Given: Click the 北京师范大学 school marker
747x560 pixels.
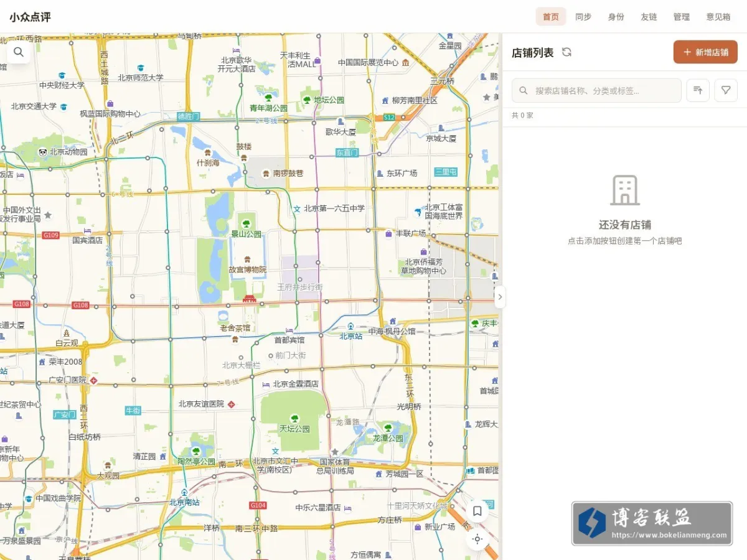Looking at the screenshot, I should pyautogui.click(x=141, y=67).
